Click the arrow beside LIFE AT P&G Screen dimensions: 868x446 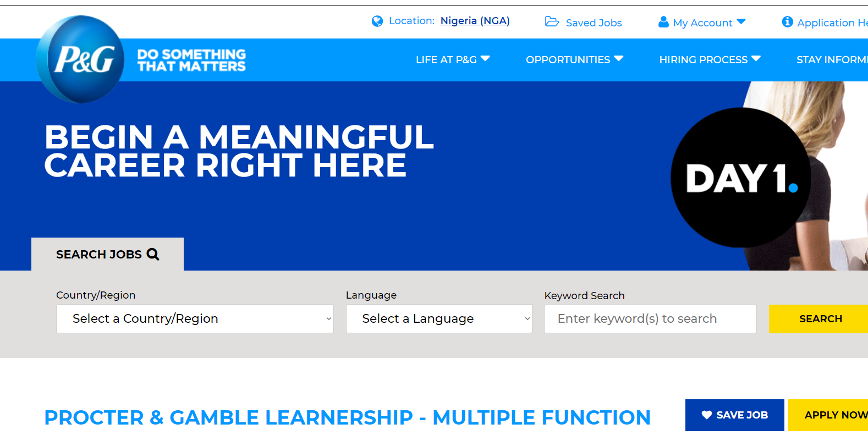(485, 58)
